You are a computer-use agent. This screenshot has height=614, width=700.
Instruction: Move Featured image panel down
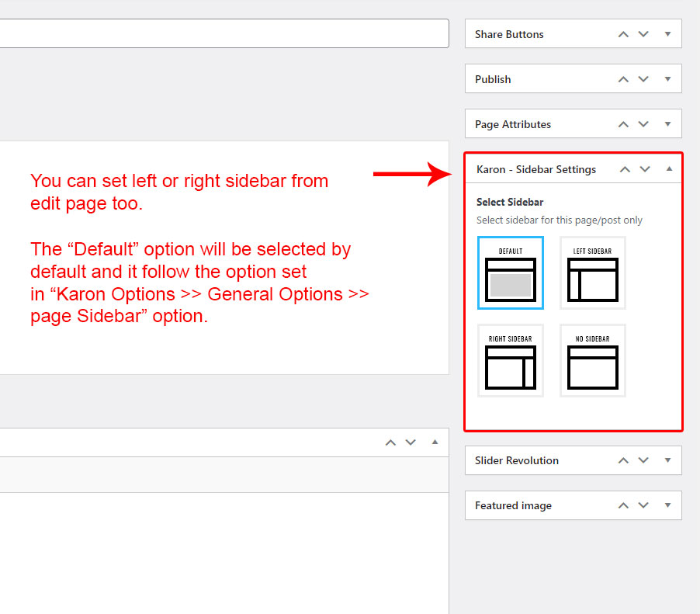pos(643,505)
